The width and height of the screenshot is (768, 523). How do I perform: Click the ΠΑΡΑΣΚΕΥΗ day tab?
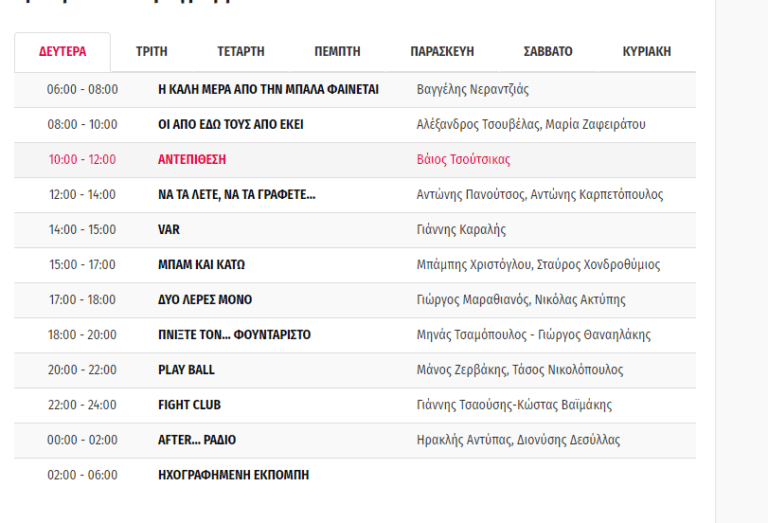point(442,52)
